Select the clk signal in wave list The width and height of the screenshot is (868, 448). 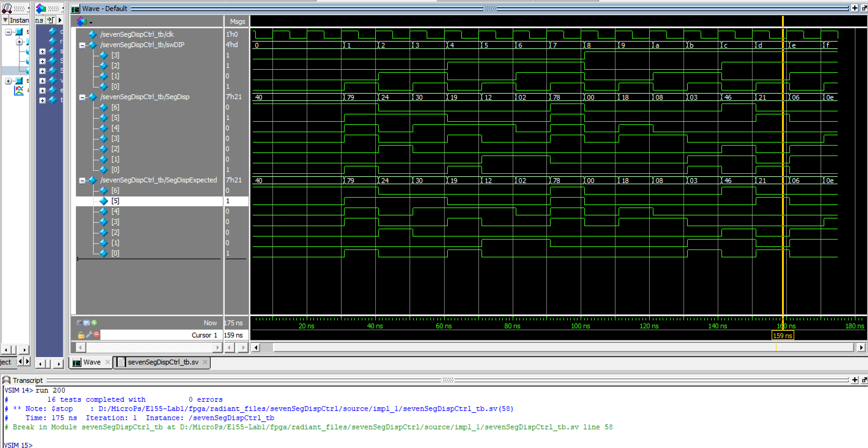click(137, 34)
